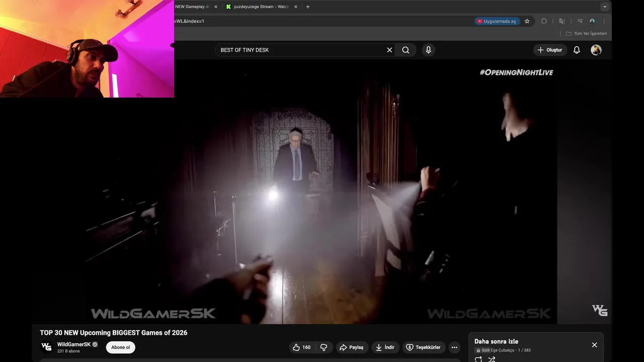Click the WG channel watermark on video
The width and height of the screenshot is (644, 362).
[600, 310]
